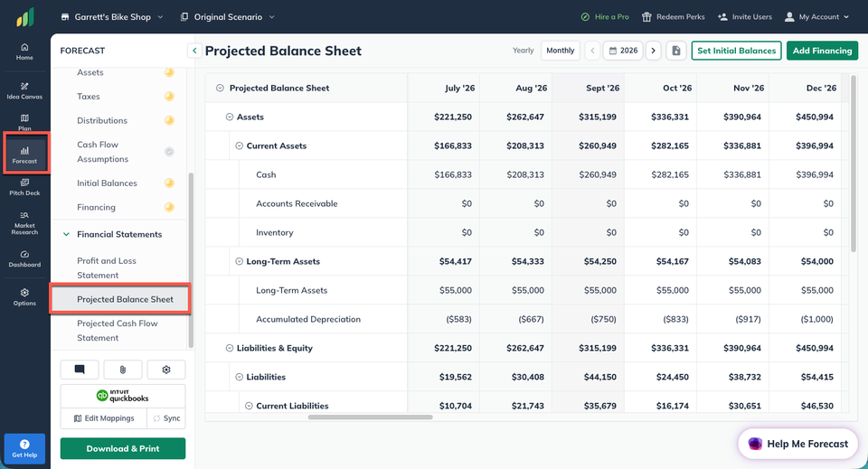
Task: Switch to Yearly view
Action: [x=524, y=51]
